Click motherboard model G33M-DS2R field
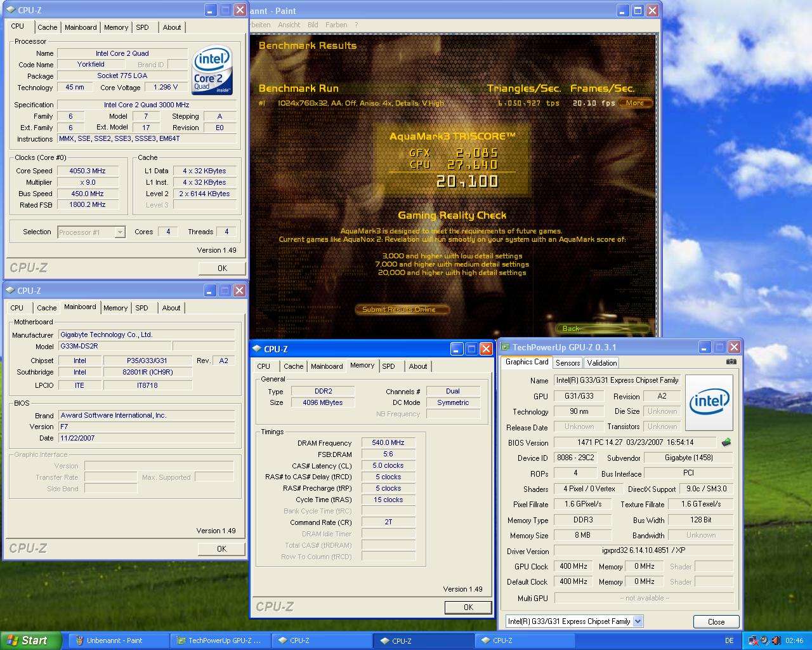 115,346
